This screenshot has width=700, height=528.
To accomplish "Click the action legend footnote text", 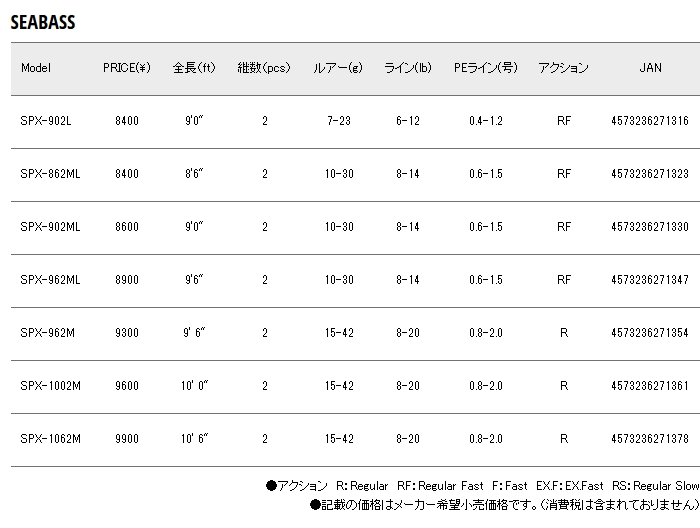I will coord(483,486).
